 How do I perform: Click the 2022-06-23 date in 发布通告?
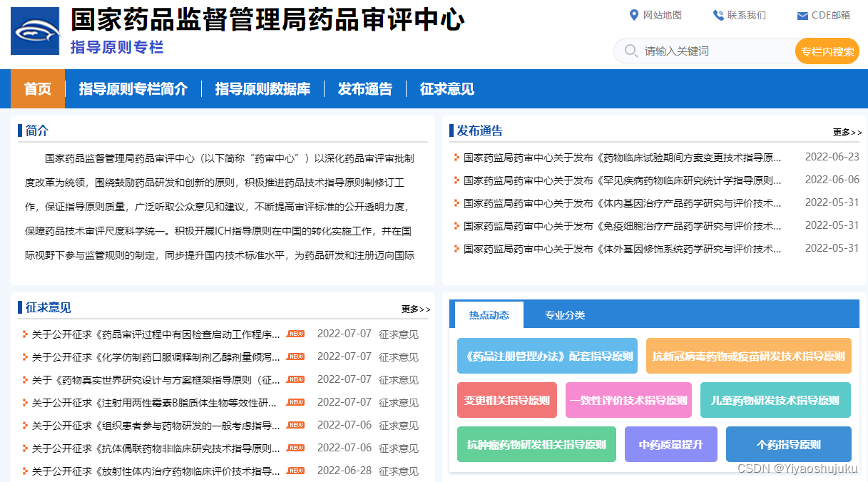click(x=832, y=157)
